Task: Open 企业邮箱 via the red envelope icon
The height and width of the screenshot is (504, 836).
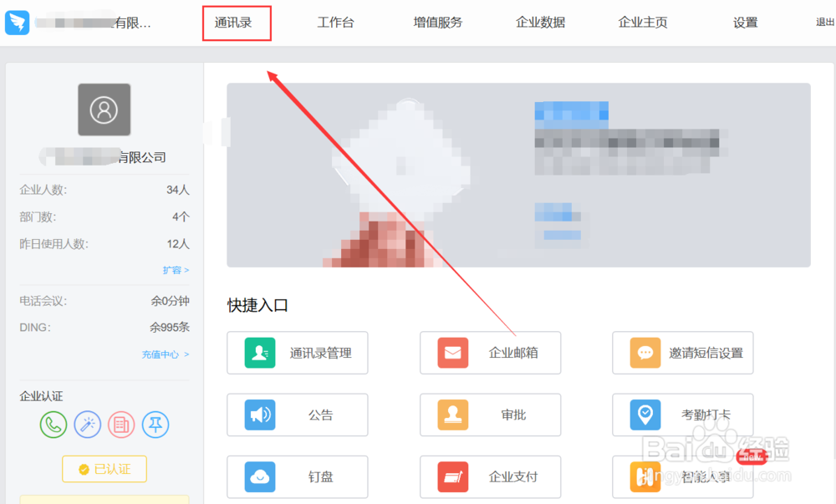Action: pos(451,353)
